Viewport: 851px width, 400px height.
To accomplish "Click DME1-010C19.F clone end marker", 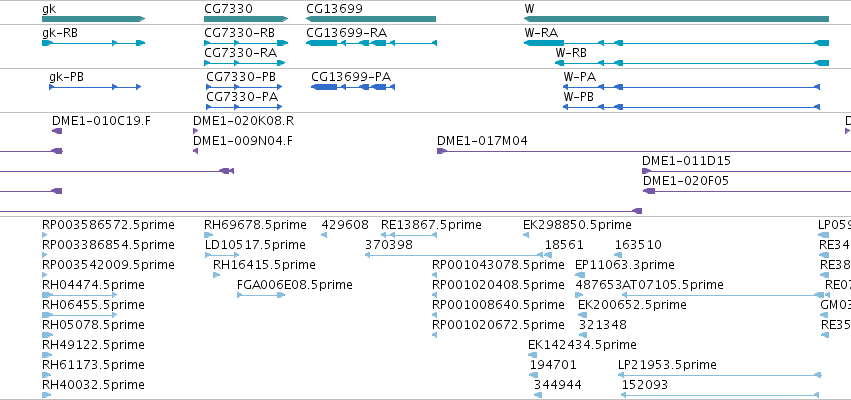I will (57, 131).
